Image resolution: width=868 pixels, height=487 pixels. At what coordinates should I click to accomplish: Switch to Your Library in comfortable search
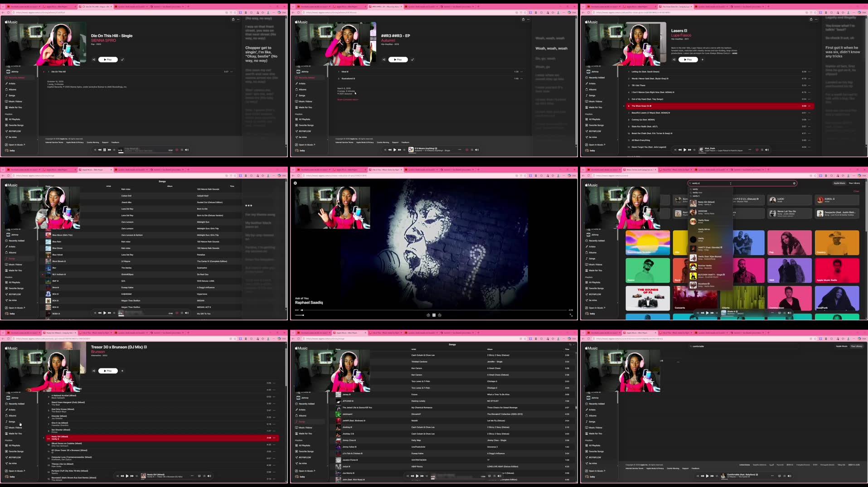tap(857, 347)
